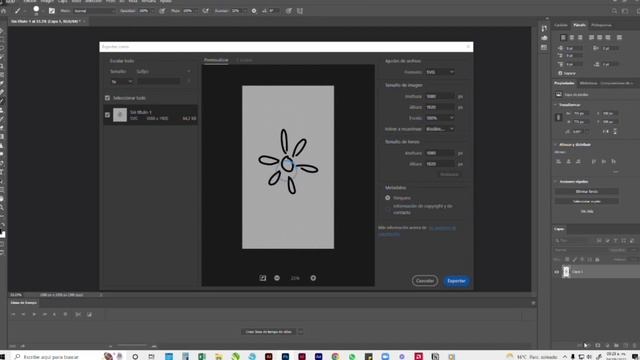Collapse the Acciones rápidas section

click(x=556, y=182)
